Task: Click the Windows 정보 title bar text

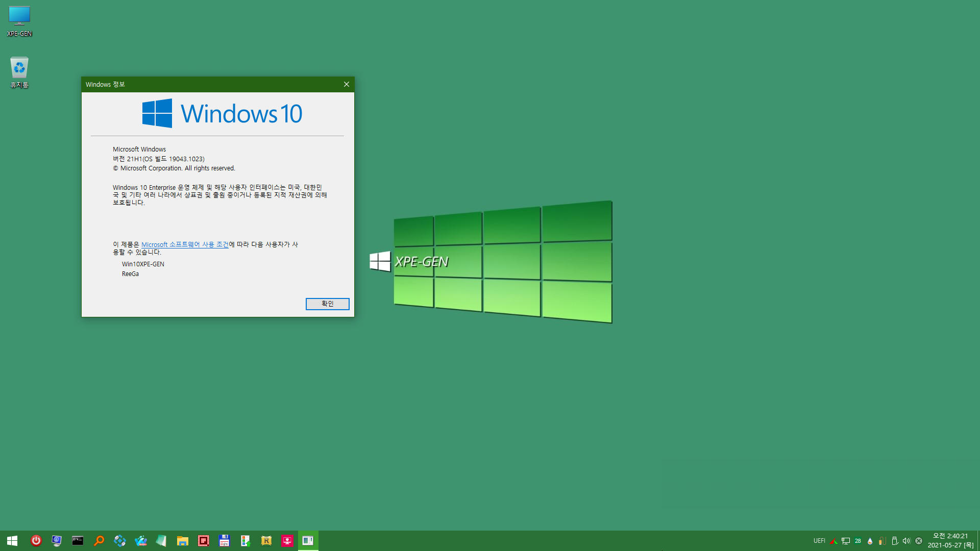Action: pos(105,85)
